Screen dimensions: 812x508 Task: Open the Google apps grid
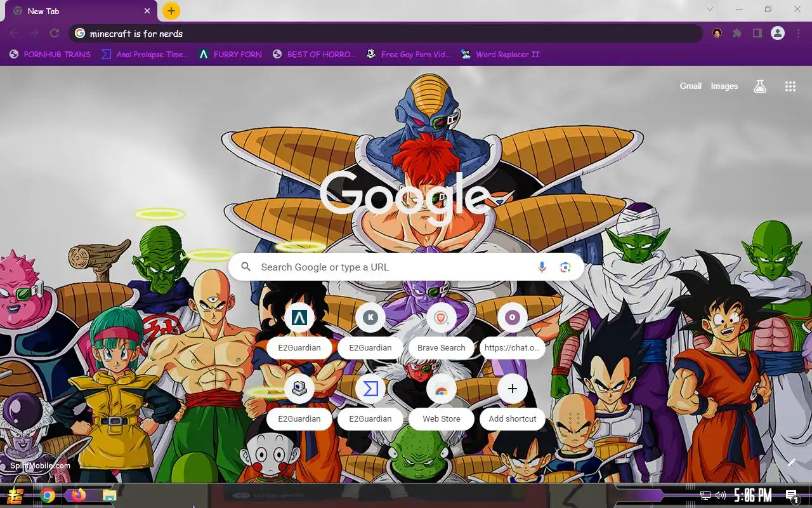[x=790, y=87]
